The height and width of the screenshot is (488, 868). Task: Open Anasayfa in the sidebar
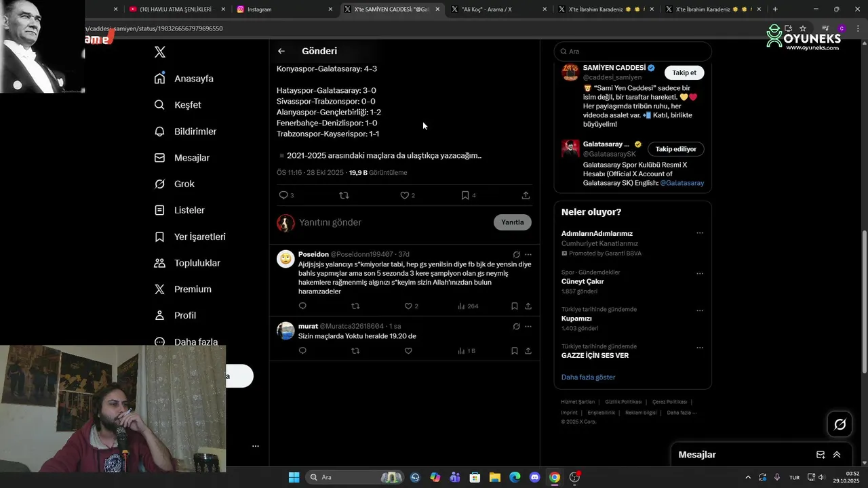(x=184, y=79)
